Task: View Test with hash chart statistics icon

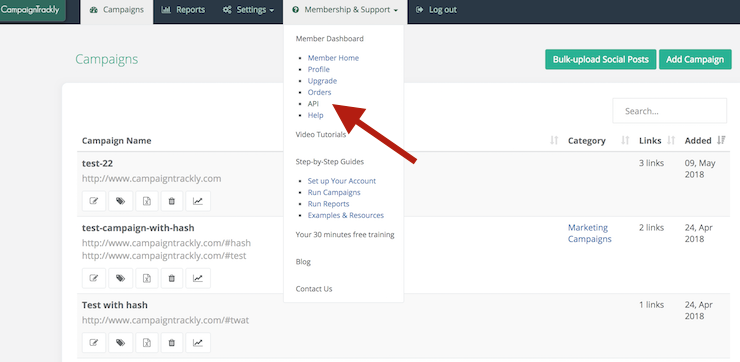Action: click(198, 343)
